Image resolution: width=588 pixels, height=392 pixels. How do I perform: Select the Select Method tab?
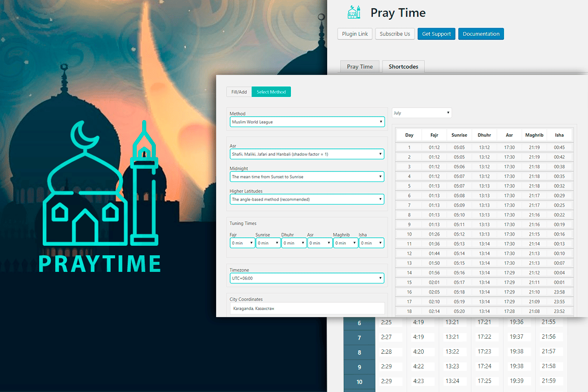pyautogui.click(x=271, y=92)
